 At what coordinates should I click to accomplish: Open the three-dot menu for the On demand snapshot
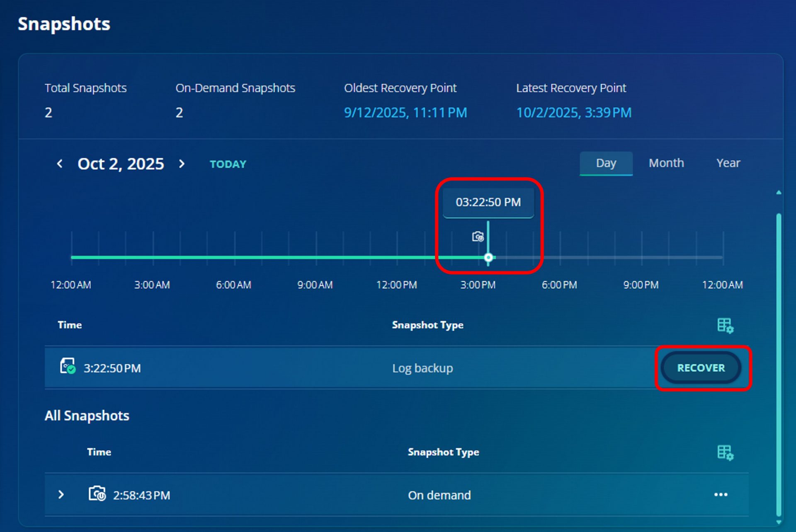[721, 495]
